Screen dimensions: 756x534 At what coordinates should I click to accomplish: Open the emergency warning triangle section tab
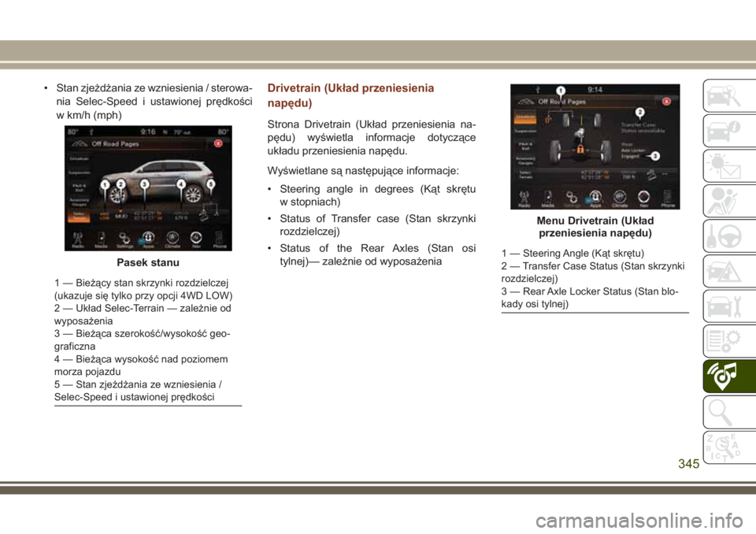click(x=729, y=272)
